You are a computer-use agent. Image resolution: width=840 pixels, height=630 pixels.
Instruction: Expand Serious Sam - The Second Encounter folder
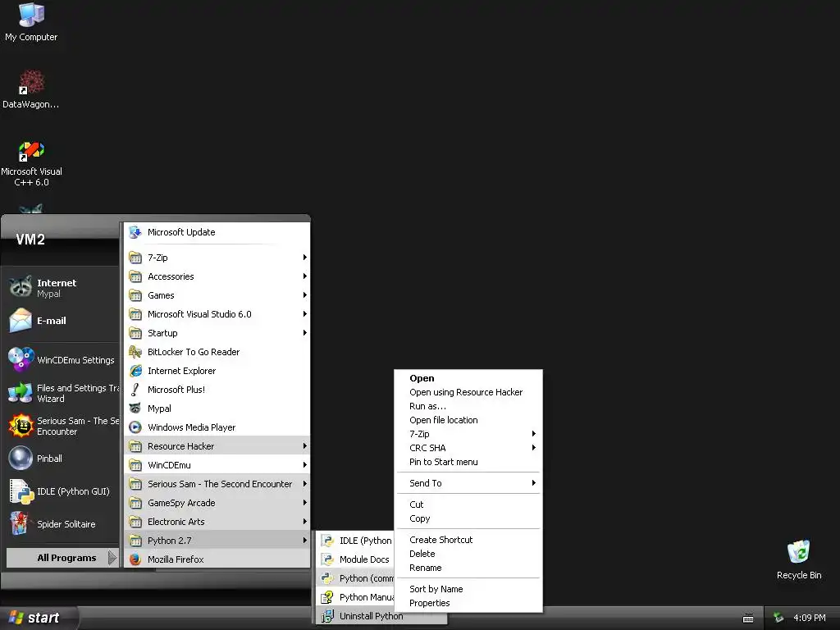217,484
